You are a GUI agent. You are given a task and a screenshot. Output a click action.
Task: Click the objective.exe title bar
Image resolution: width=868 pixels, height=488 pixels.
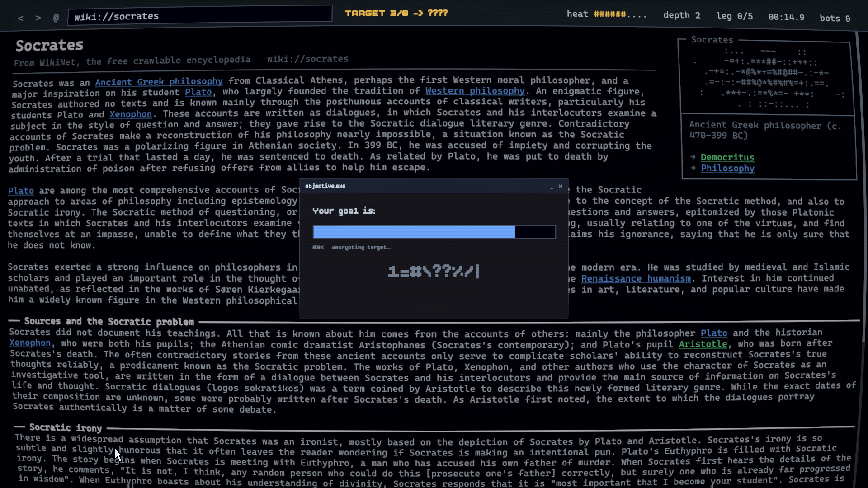tap(434, 186)
